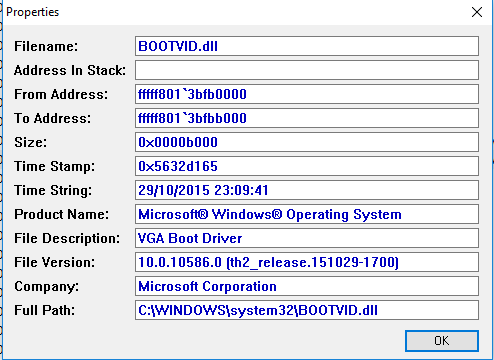Click the 'Time String:' label

[53, 190]
